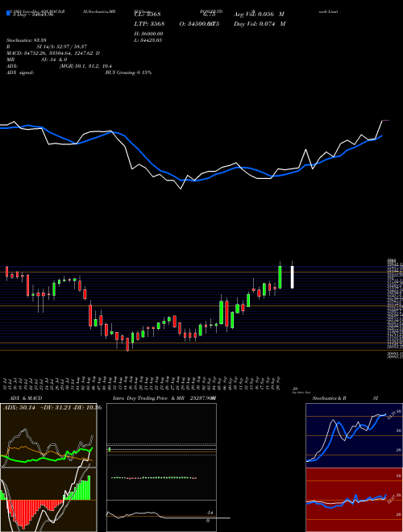Click the 'L: 34423.05' low value

(x=148, y=40)
